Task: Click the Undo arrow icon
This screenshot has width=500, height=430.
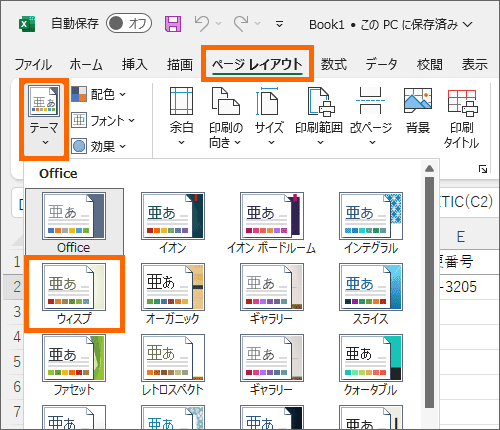Action: point(202,24)
